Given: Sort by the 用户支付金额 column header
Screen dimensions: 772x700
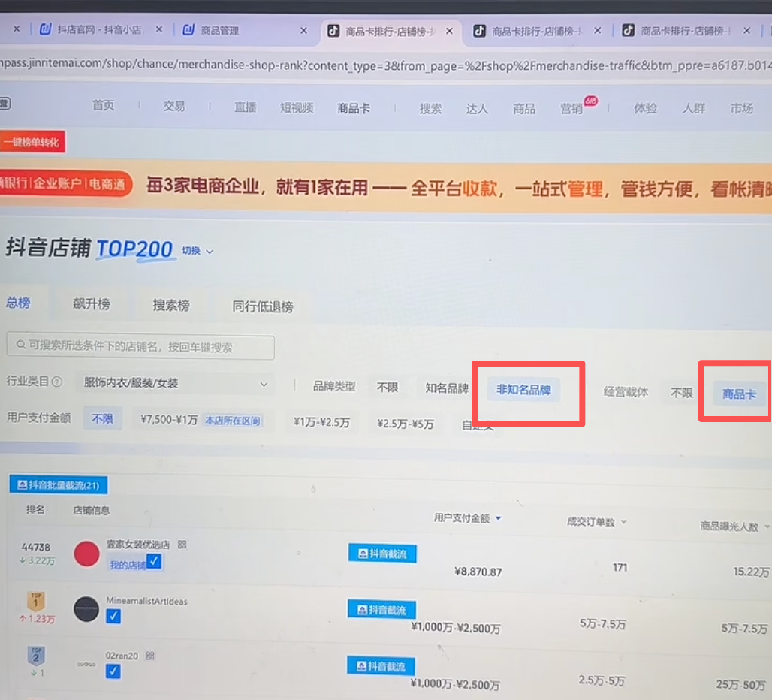Looking at the screenshot, I should 467,517.
